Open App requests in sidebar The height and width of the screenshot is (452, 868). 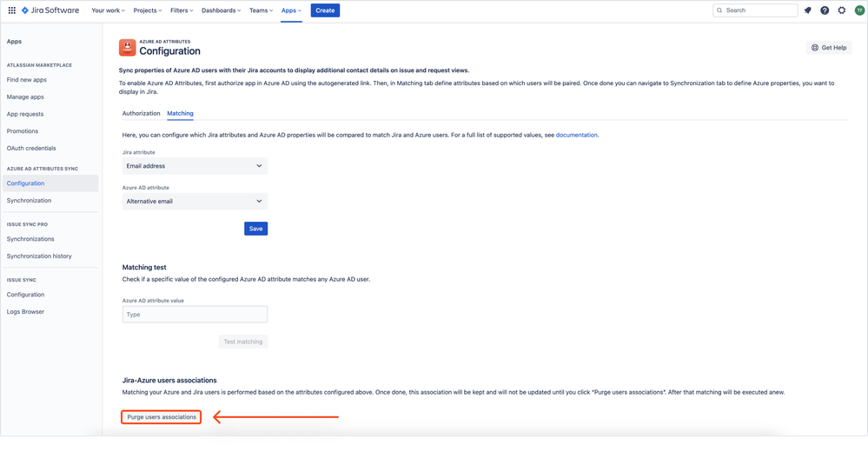point(25,114)
